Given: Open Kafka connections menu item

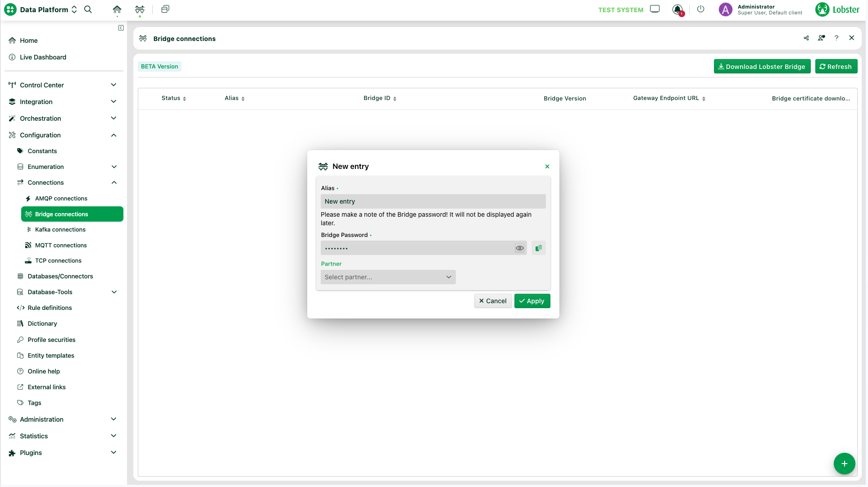Looking at the screenshot, I should (x=60, y=230).
